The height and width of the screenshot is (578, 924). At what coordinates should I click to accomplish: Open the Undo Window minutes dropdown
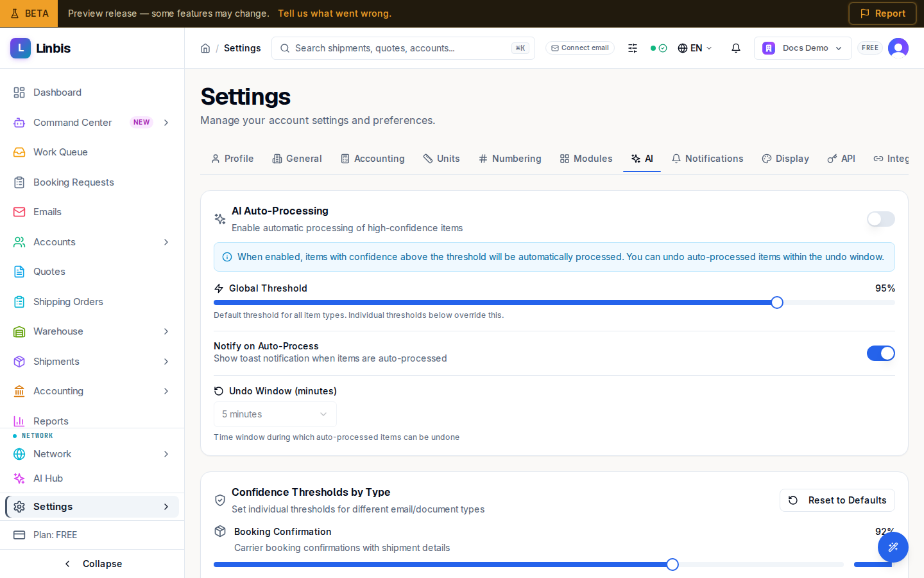tap(275, 414)
